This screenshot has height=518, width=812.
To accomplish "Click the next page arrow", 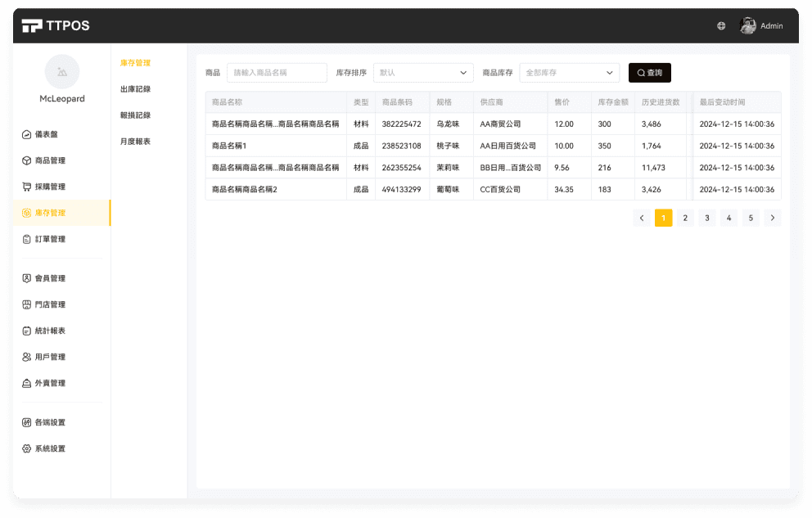I will pos(772,218).
